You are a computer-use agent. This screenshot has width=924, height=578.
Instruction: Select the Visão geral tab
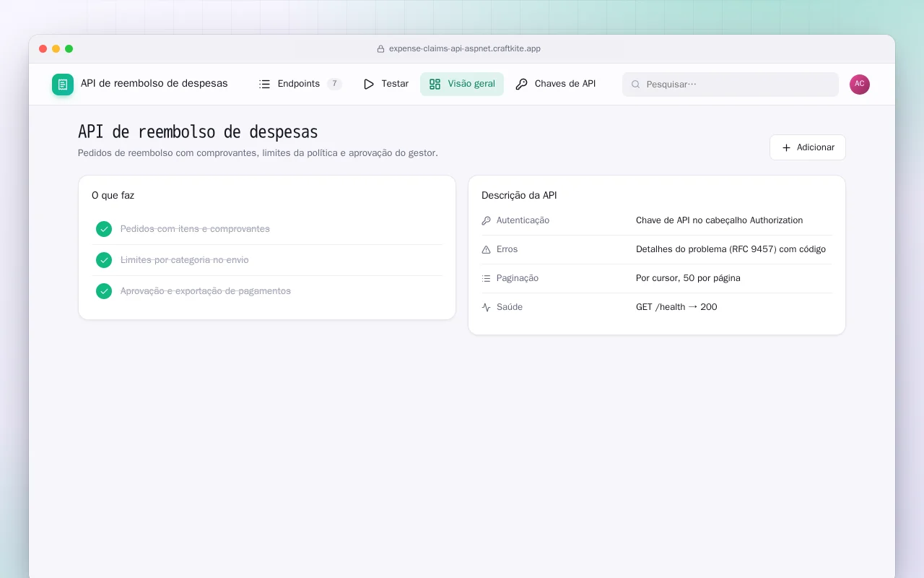(462, 84)
